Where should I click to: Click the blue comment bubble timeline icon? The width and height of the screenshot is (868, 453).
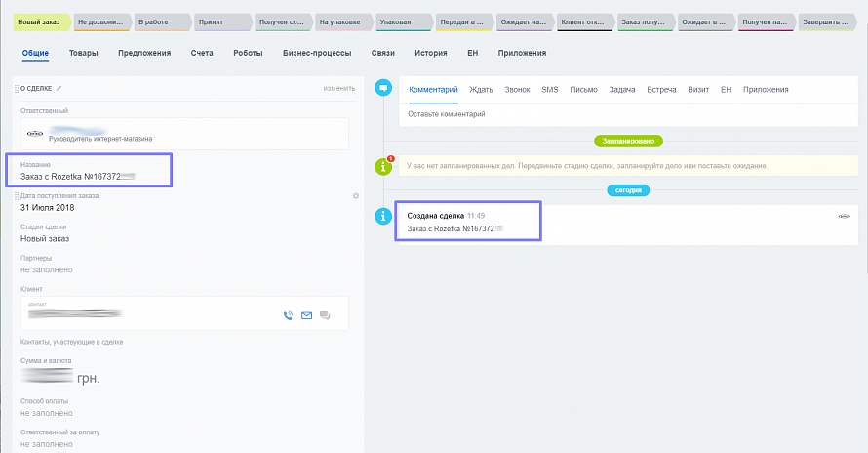point(384,89)
